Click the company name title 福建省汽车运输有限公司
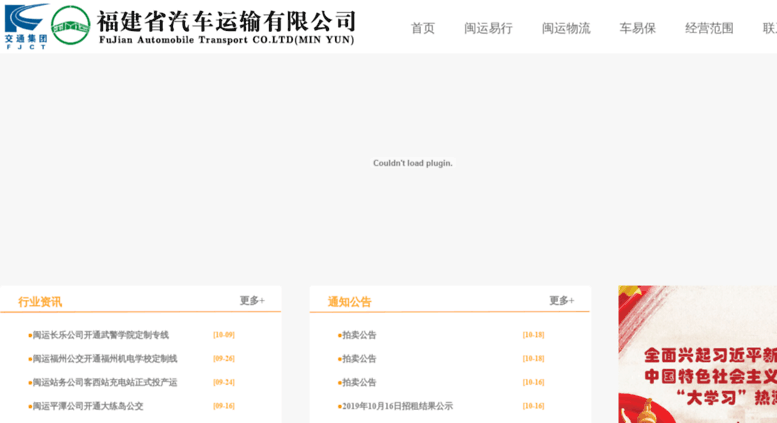This screenshot has width=777, height=423. (x=226, y=22)
